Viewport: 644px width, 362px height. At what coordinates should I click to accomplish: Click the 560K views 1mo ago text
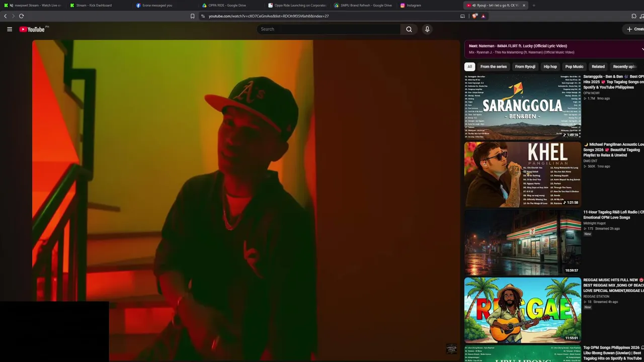(597, 166)
